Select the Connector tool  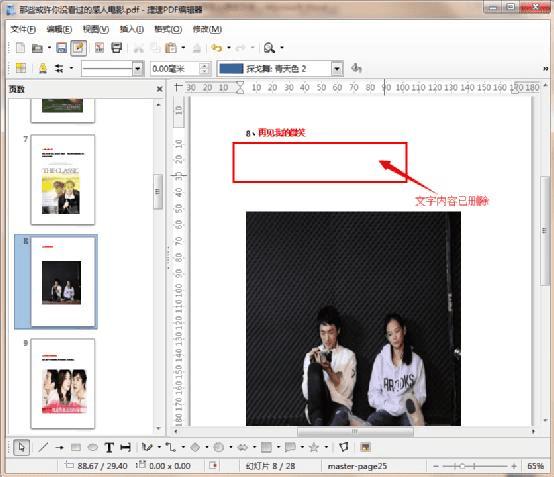point(171,447)
